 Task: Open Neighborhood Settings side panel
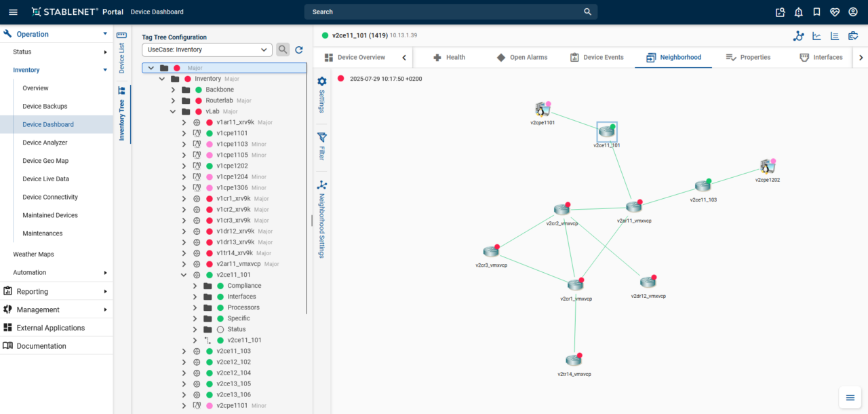[x=322, y=219]
